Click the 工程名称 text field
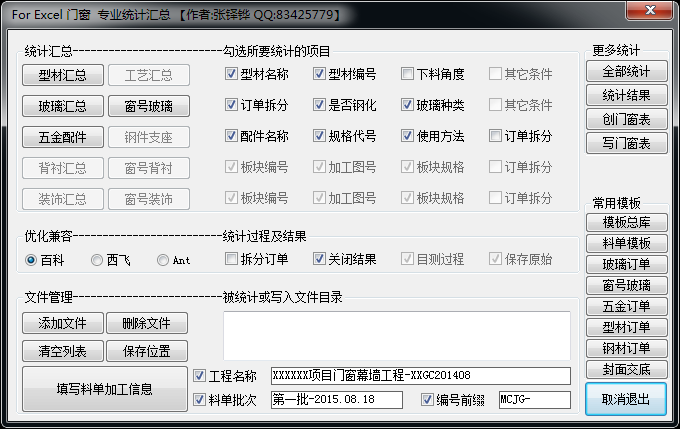The image size is (680, 429). coord(420,376)
